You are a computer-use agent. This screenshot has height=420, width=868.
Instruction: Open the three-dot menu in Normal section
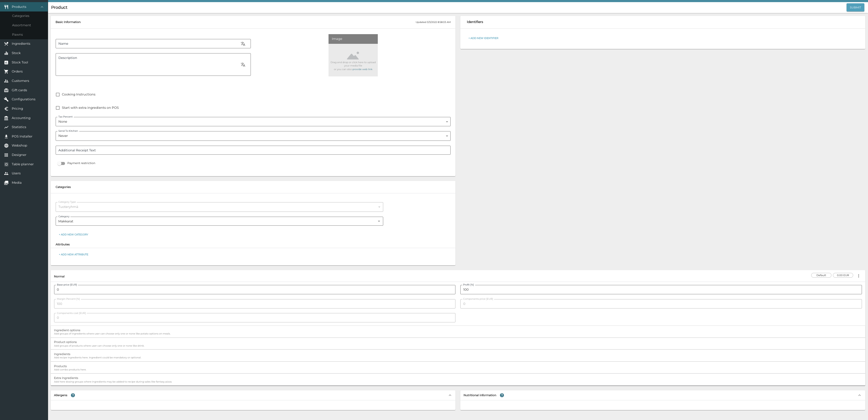click(858, 276)
